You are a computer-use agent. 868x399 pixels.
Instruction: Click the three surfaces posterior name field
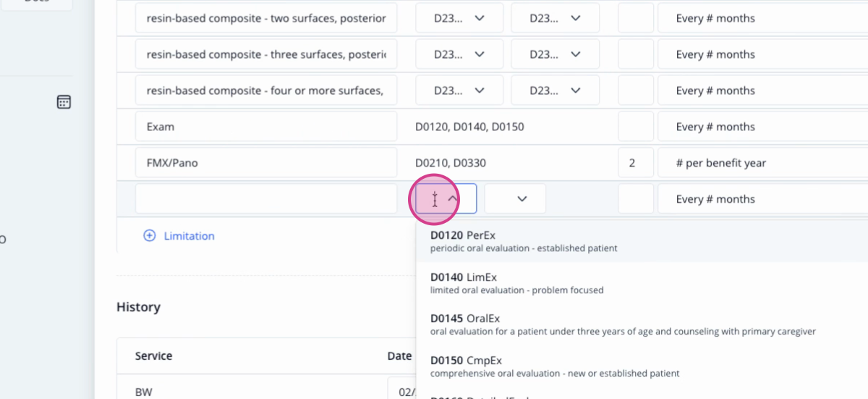coord(266,54)
